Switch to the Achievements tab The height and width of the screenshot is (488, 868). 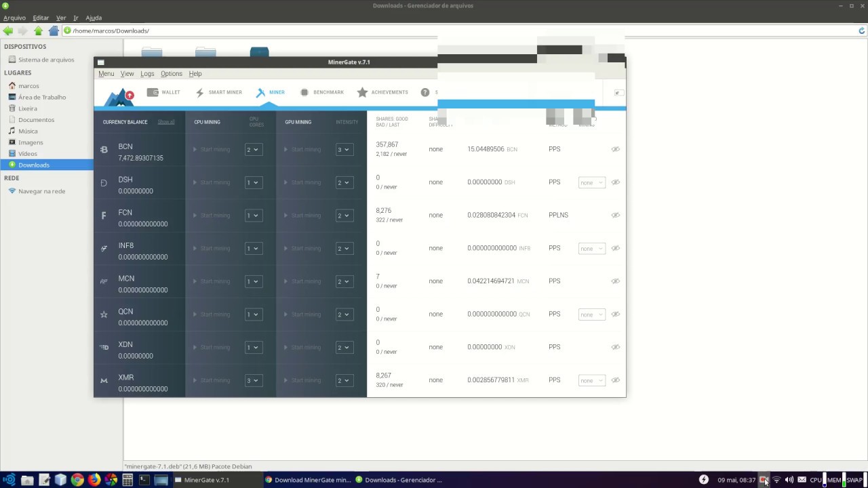coord(382,92)
